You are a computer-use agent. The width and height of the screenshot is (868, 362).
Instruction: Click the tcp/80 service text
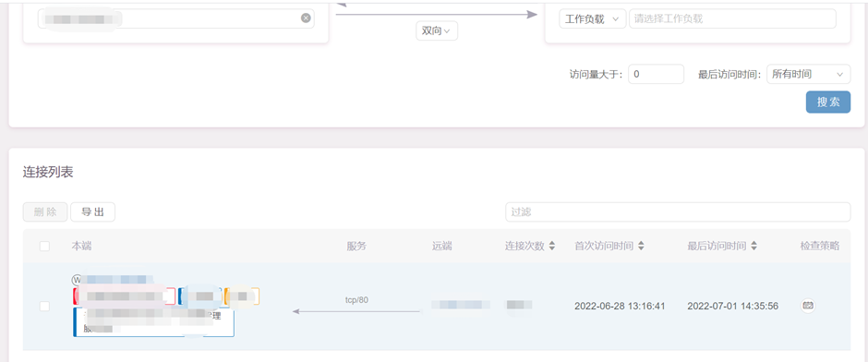coord(356,300)
